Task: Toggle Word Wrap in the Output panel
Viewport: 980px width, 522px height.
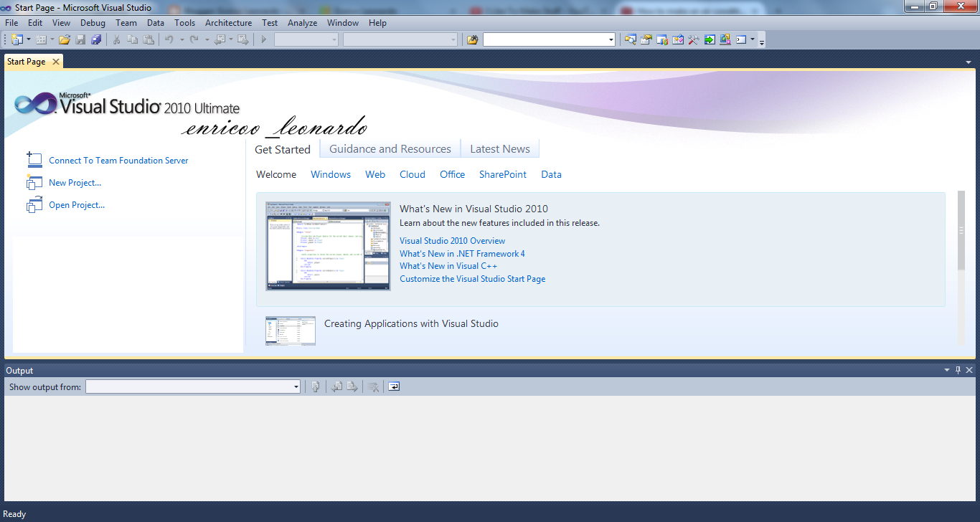Action: [393, 386]
